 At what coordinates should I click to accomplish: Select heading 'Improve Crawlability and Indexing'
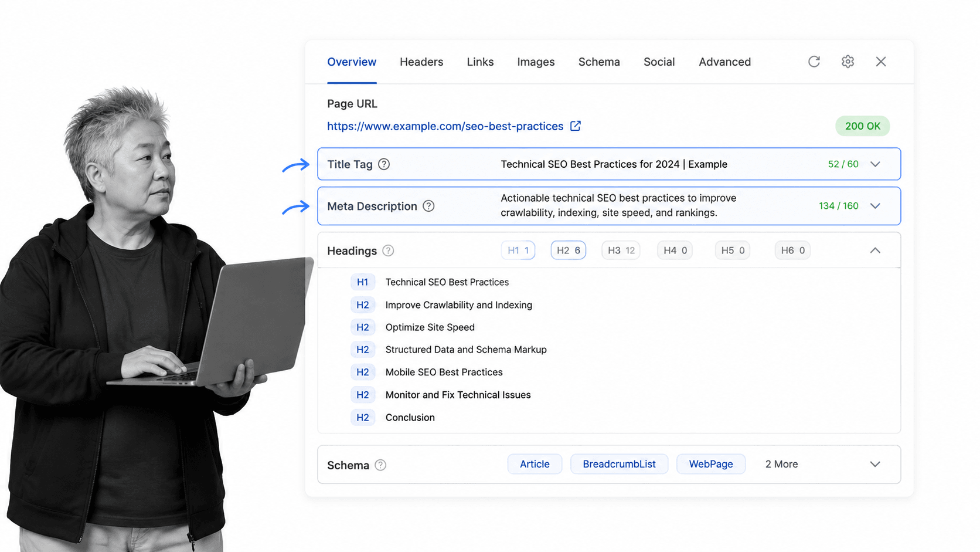point(458,305)
